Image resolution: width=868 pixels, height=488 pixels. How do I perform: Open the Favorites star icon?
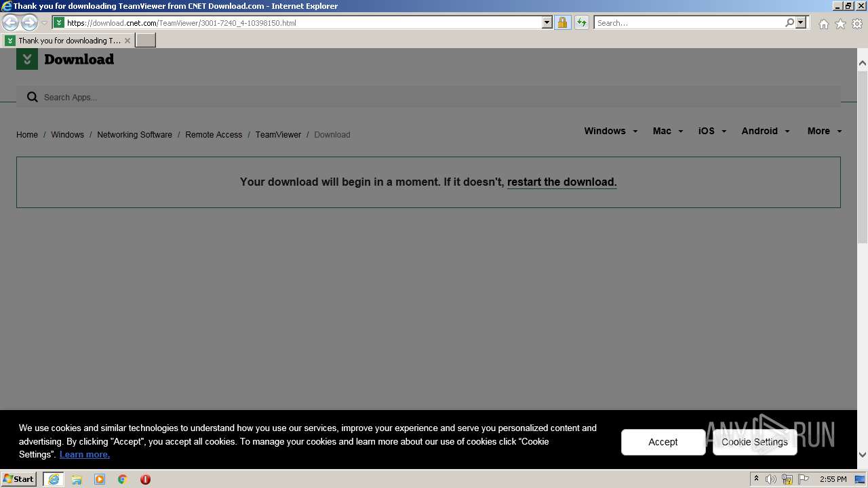[840, 24]
